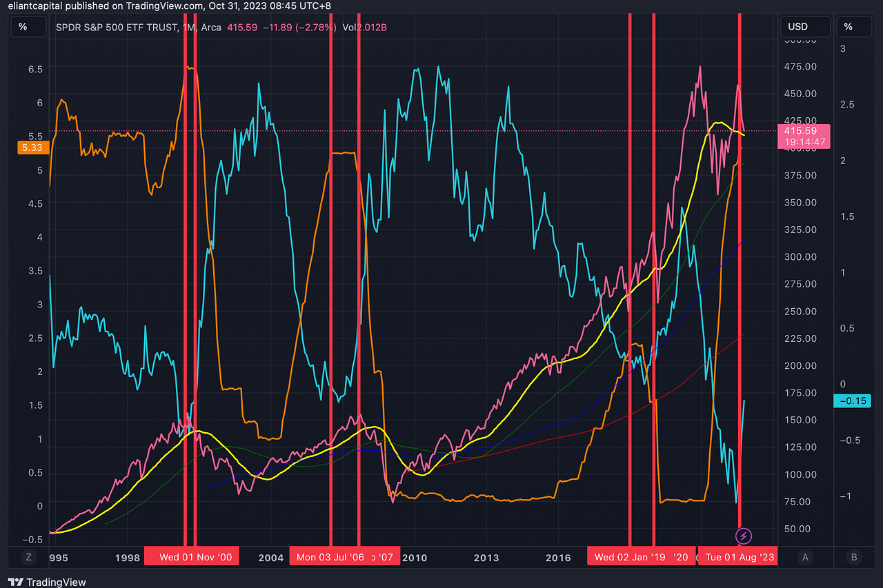Click the Arca exchange label in the legend
Viewport: 883px width, 588px height.
[x=211, y=28]
